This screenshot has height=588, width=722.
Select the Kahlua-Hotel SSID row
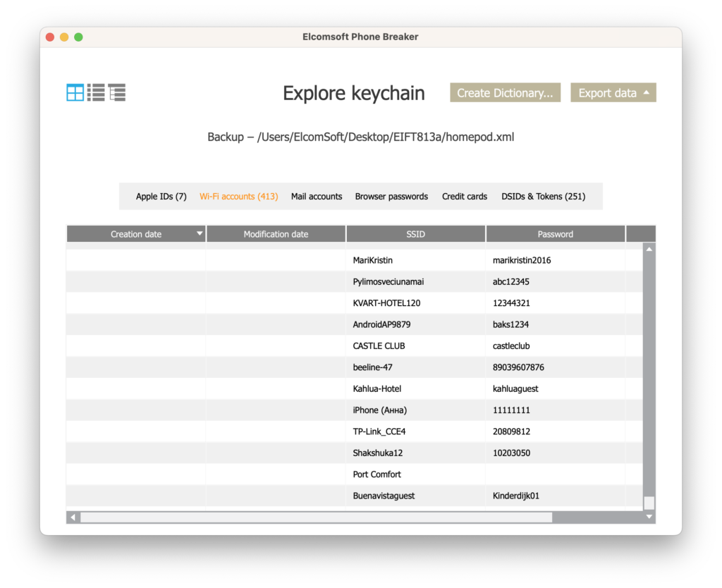pos(377,388)
